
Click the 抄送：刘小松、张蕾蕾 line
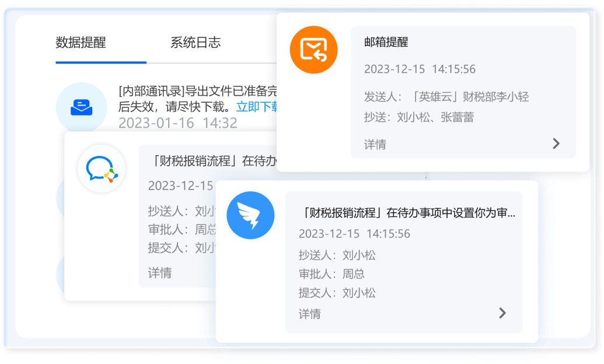419,117
